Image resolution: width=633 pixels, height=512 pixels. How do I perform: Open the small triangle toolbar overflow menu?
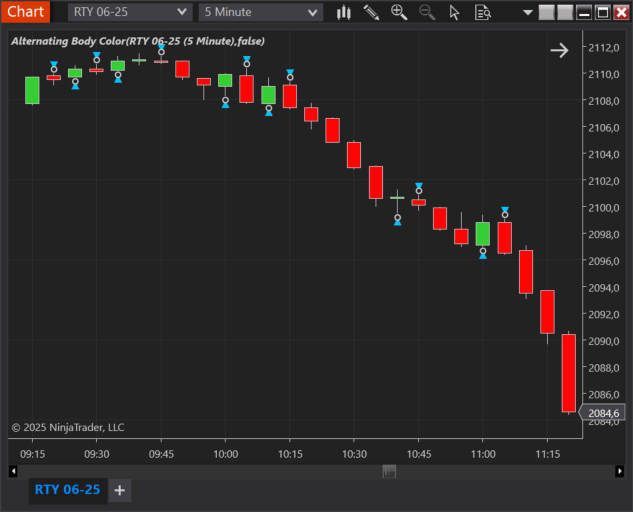pyautogui.click(x=527, y=13)
